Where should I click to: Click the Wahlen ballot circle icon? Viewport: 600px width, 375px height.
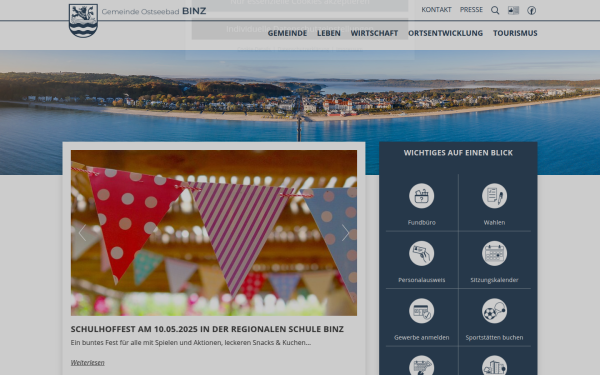pyautogui.click(x=494, y=196)
